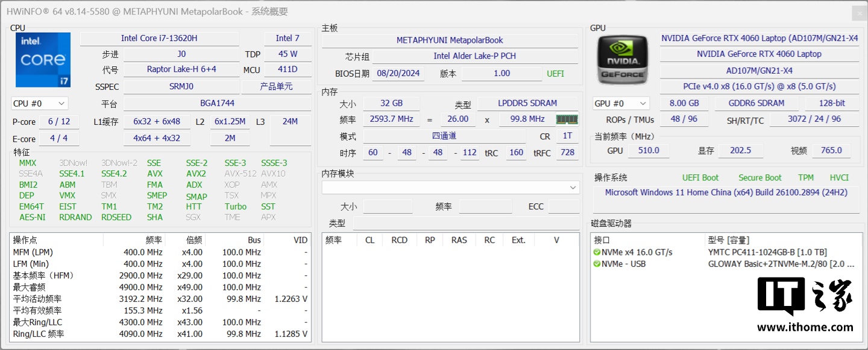Click green check icon beside NVMe x4
The image size is (868, 350).
click(x=597, y=252)
